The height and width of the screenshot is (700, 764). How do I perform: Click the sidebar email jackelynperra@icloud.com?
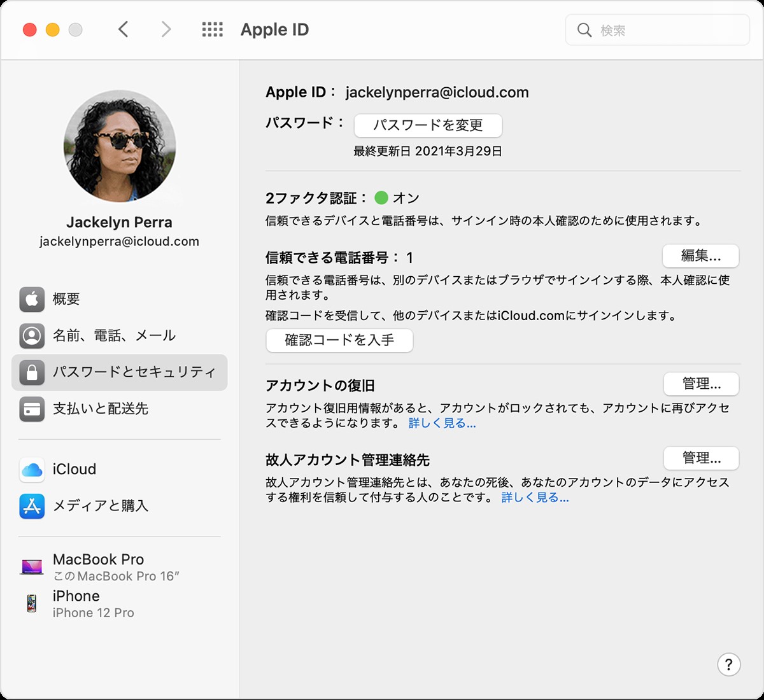pyautogui.click(x=119, y=242)
